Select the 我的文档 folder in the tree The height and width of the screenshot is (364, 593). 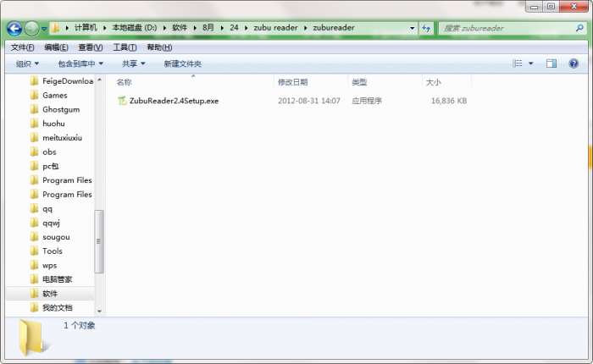coord(57,307)
